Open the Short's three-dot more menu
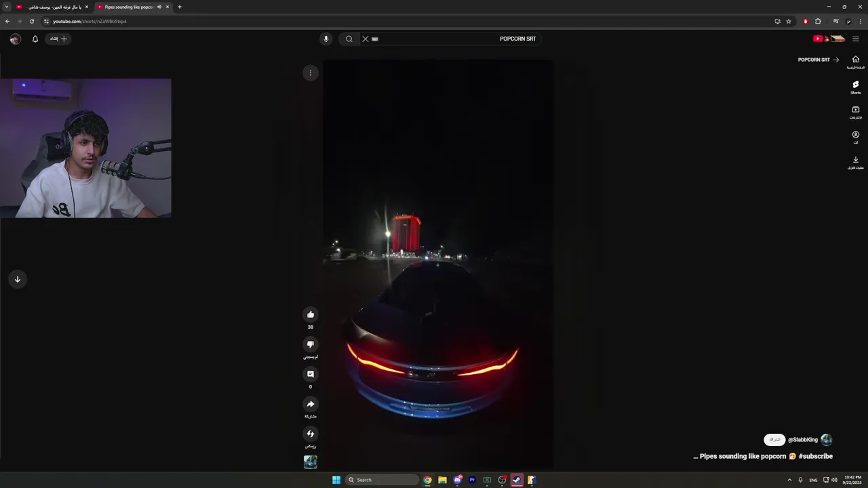 311,73
